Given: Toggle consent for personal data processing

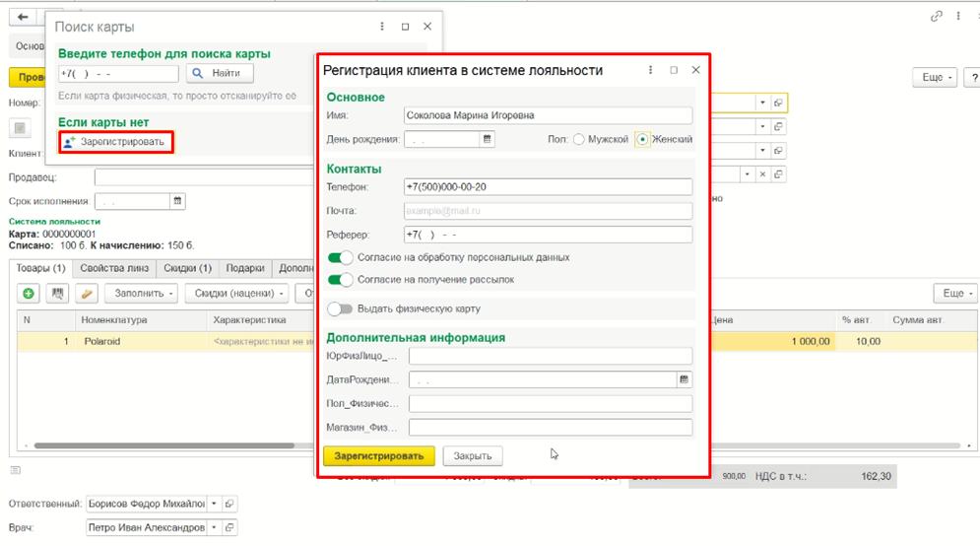Looking at the screenshot, I should pos(340,257).
